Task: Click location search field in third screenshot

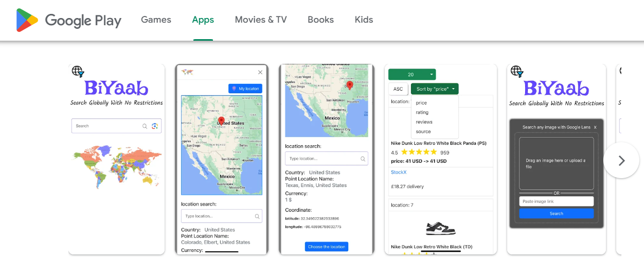Action: (327, 158)
